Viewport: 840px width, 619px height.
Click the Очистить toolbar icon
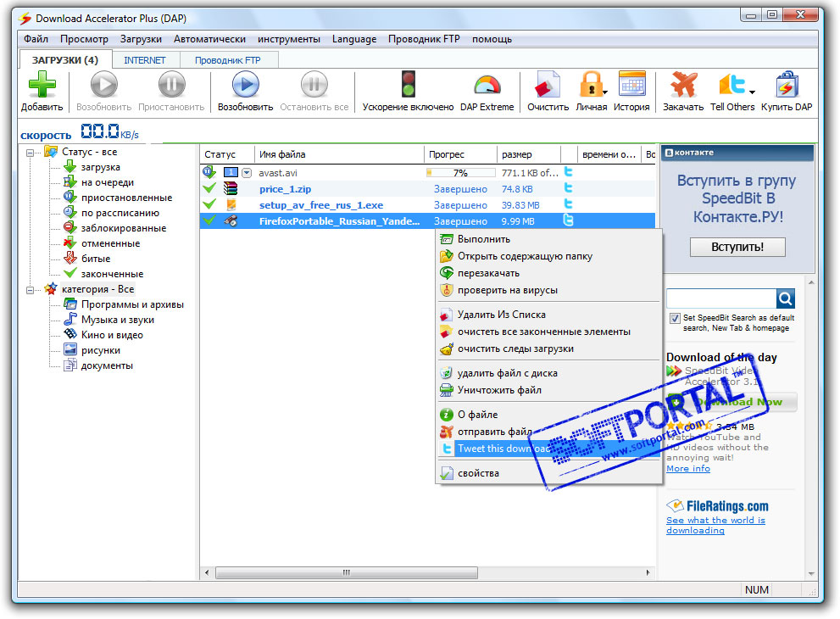pos(548,85)
